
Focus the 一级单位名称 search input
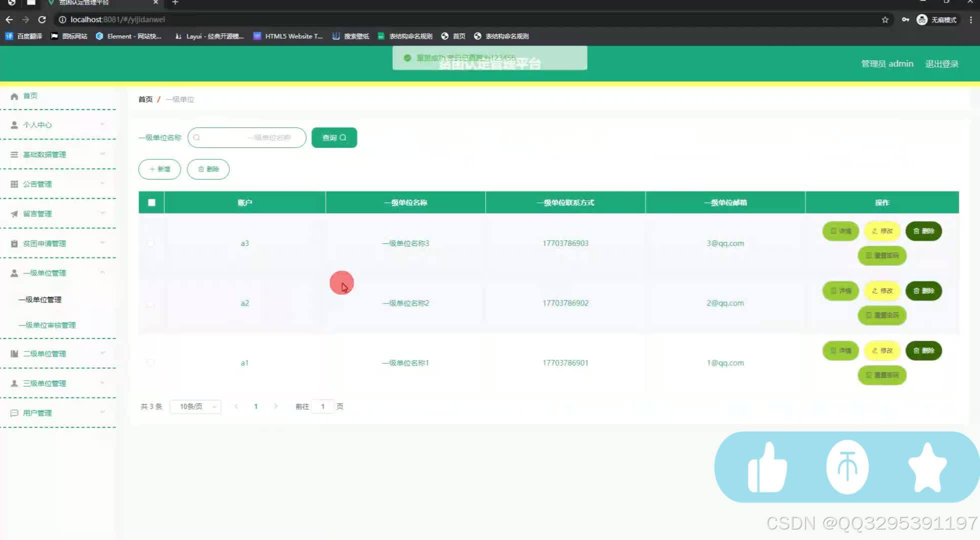[x=246, y=137]
